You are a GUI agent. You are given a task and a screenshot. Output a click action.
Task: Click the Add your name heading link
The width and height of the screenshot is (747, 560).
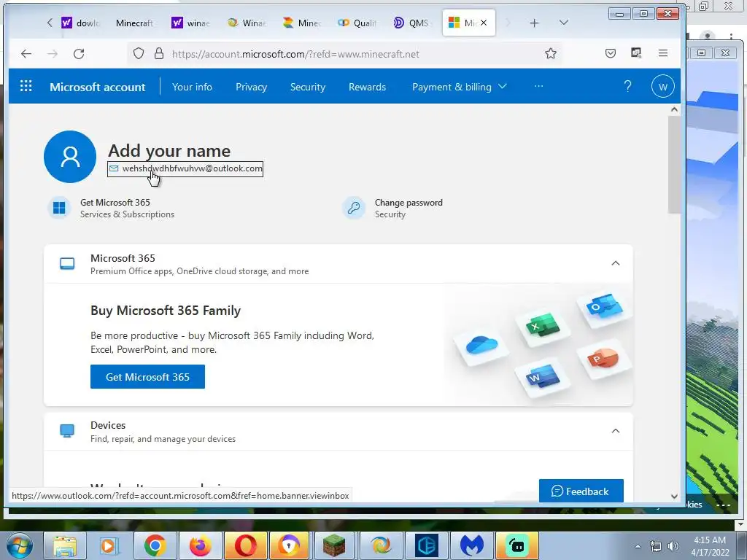[169, 151]
